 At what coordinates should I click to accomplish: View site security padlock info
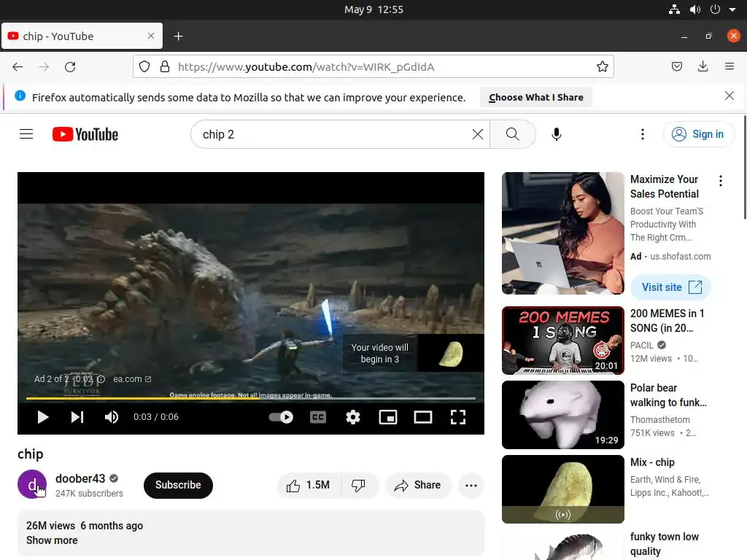pyautogui.click(x=165, y=66)
